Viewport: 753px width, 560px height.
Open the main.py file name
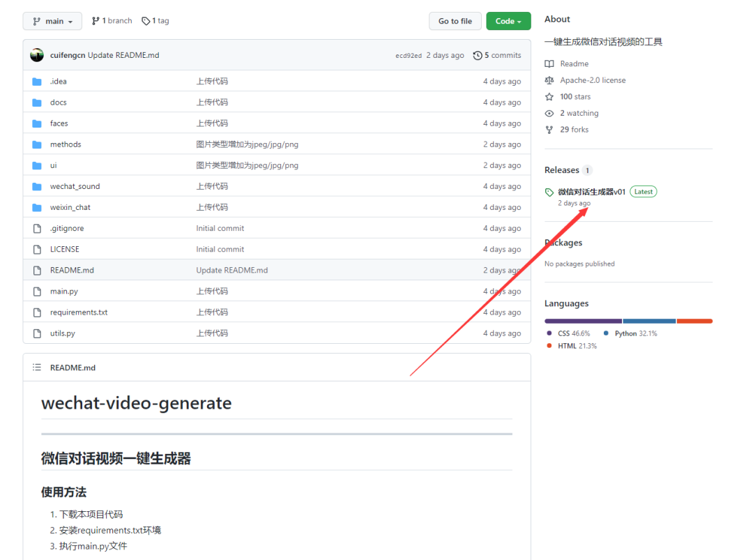click(x=64, y=291)
